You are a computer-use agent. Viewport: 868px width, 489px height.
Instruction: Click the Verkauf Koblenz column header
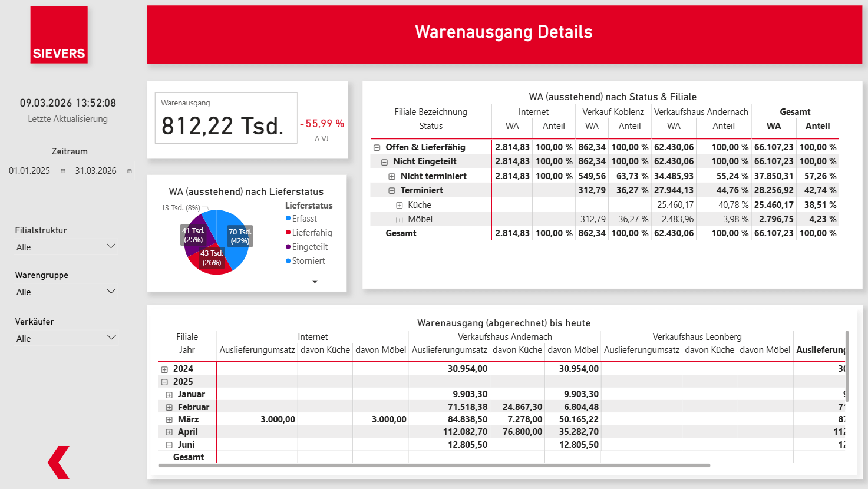click(613, 112)
